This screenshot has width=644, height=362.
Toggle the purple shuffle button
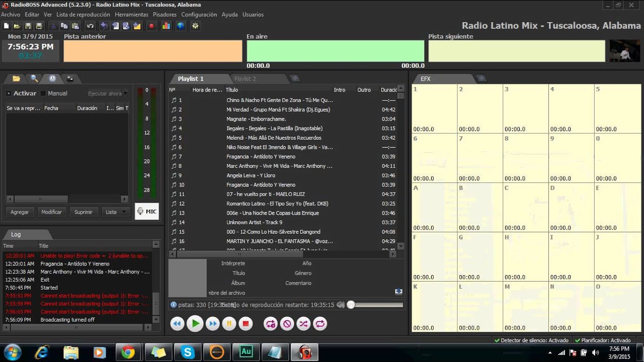click(303, 324)
